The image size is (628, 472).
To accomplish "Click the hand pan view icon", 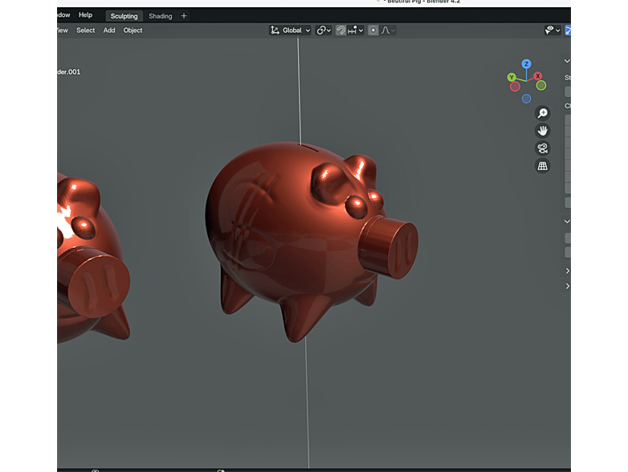I will pyautogui.click(x=542, y=131).
